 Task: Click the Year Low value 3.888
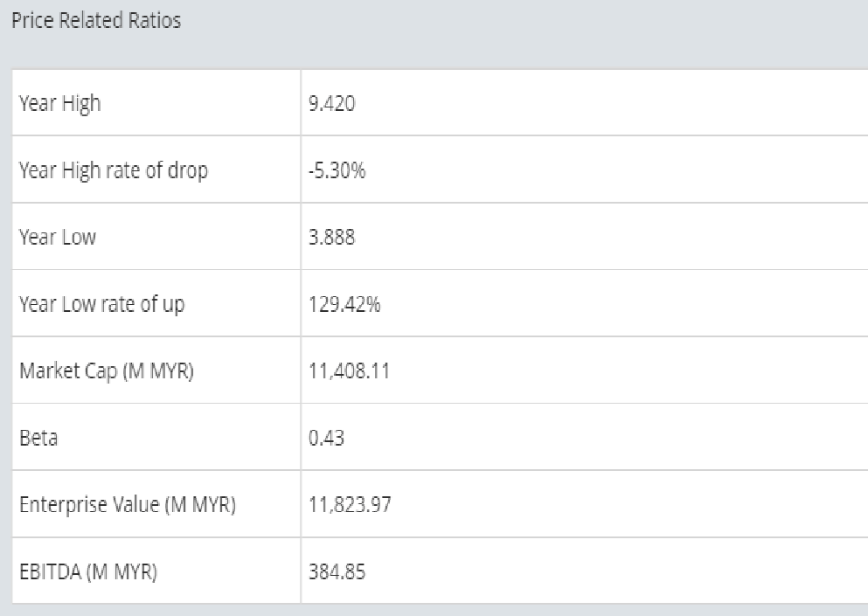point(332,238)
